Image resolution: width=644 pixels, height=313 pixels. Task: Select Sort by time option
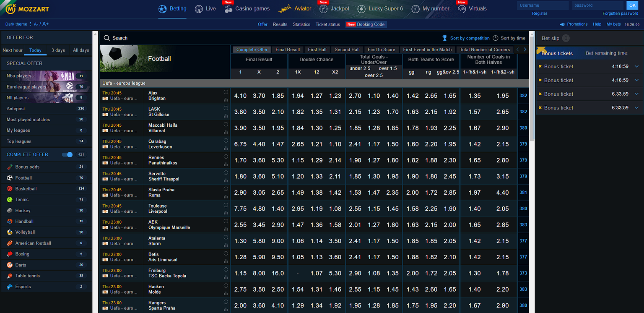[x=509, y=38]
